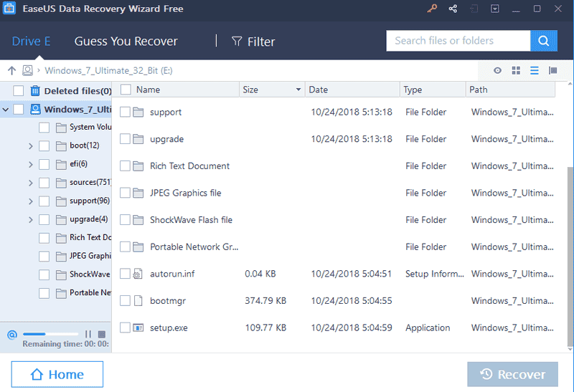Check the Deleted files(0) checkbox

pos(19,91)
